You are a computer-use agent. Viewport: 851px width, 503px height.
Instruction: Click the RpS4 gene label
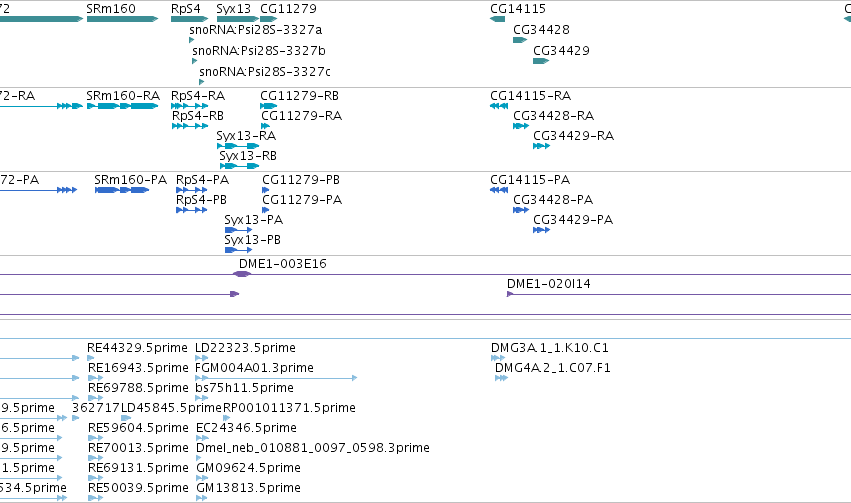pyautogui.click(x=186, y=9)
